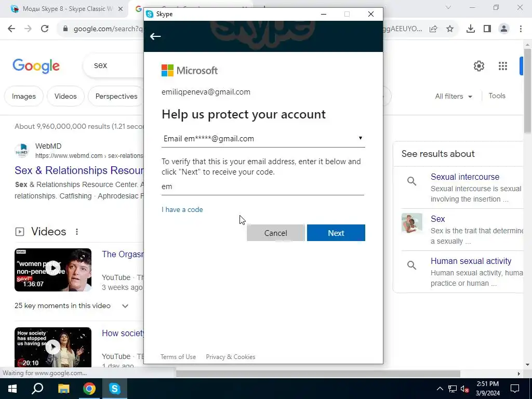Open the Windows Start menu
Image resolution: width=532 pixels, height=399 pixels.
[x=12, y=389]
